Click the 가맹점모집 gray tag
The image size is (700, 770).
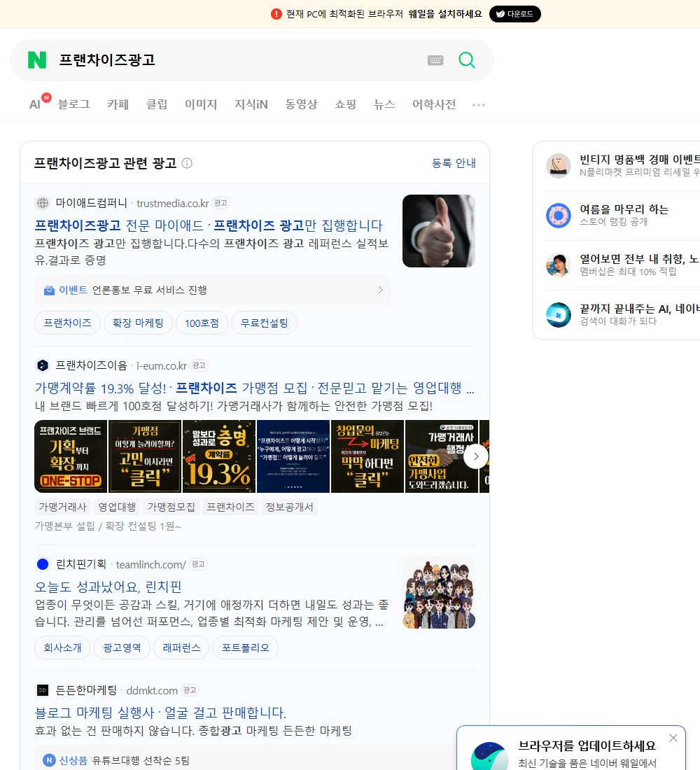coord(171,507)
